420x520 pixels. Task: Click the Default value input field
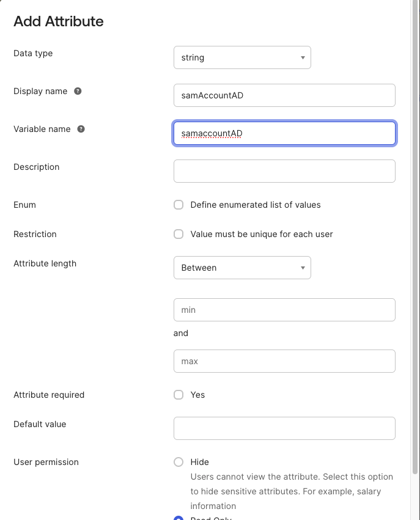click(x=284, y=428)
